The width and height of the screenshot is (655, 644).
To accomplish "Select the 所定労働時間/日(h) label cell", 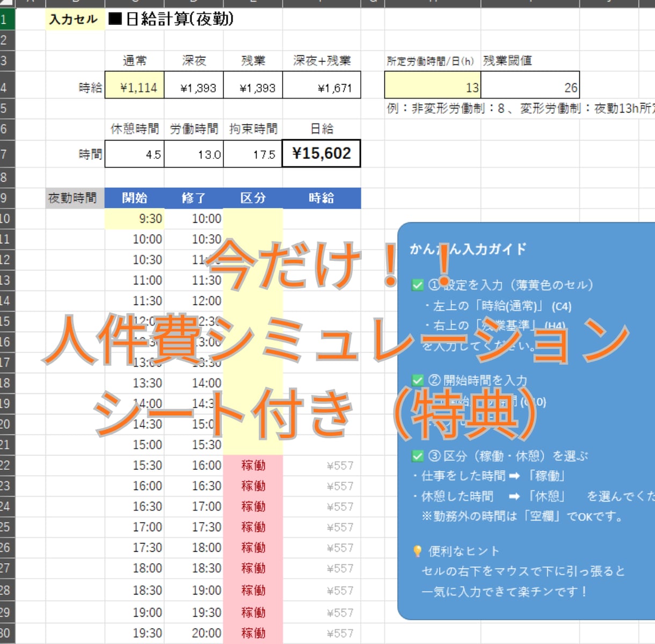I will [431, 61].
